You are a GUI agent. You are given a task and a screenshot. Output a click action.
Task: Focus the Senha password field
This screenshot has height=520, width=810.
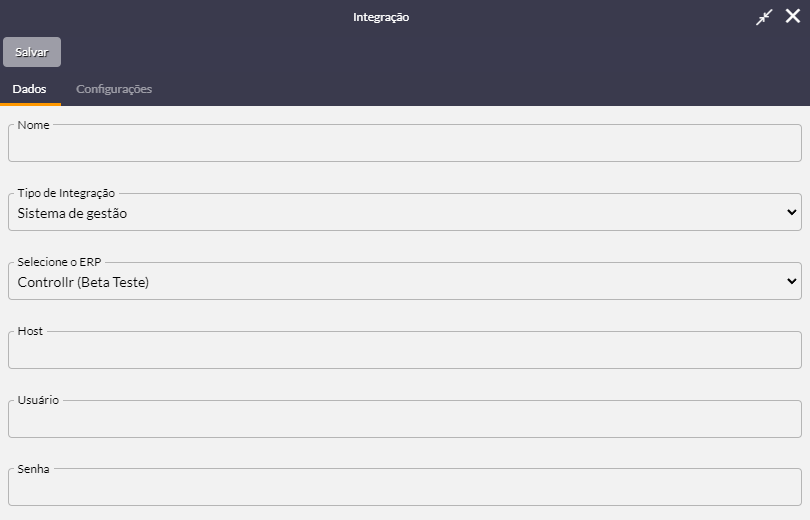(405, 487)
